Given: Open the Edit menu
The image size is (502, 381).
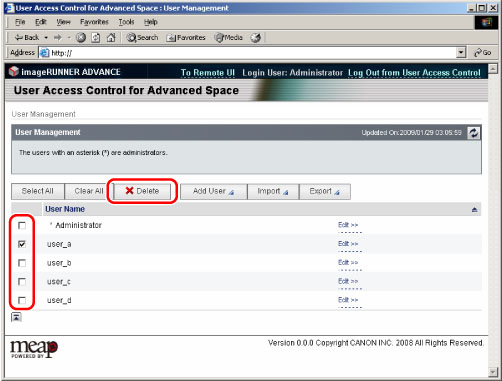Looking at the screenshot, I should tap(41, 22).
